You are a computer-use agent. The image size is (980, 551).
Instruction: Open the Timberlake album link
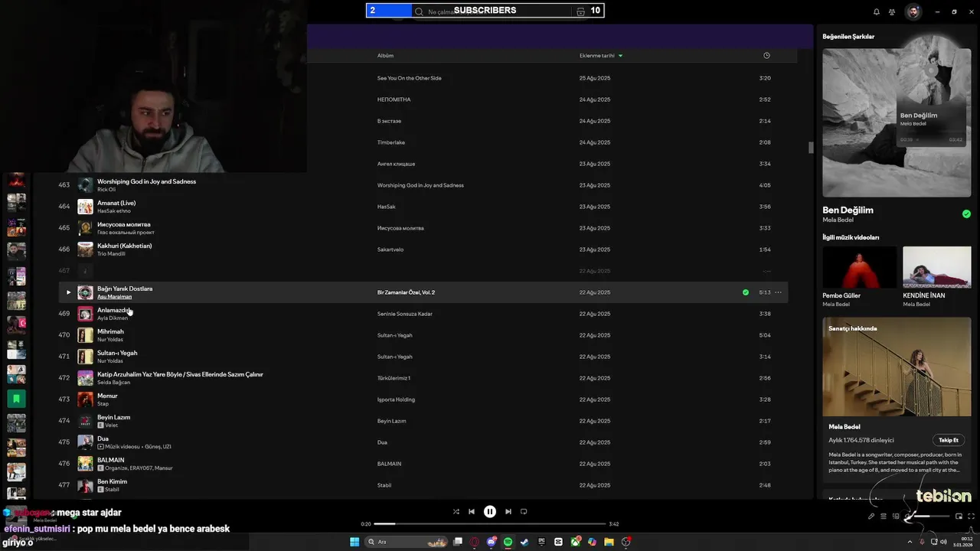tap(390, 142)
